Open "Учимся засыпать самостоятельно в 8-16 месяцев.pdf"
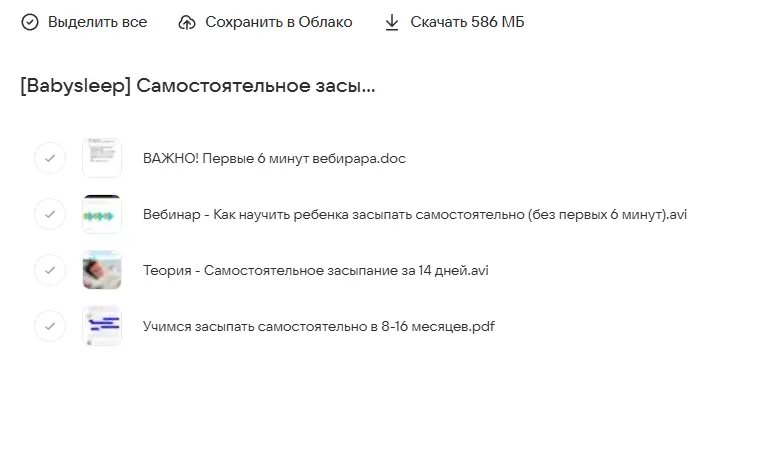The width and height of the screenshot is (773, 452). tap(318, 326)
